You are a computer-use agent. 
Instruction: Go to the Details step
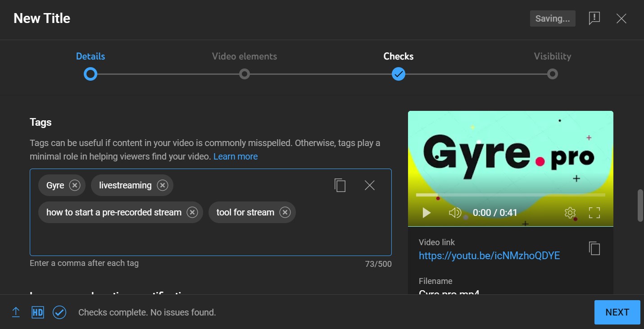click(x=91, y=56)
